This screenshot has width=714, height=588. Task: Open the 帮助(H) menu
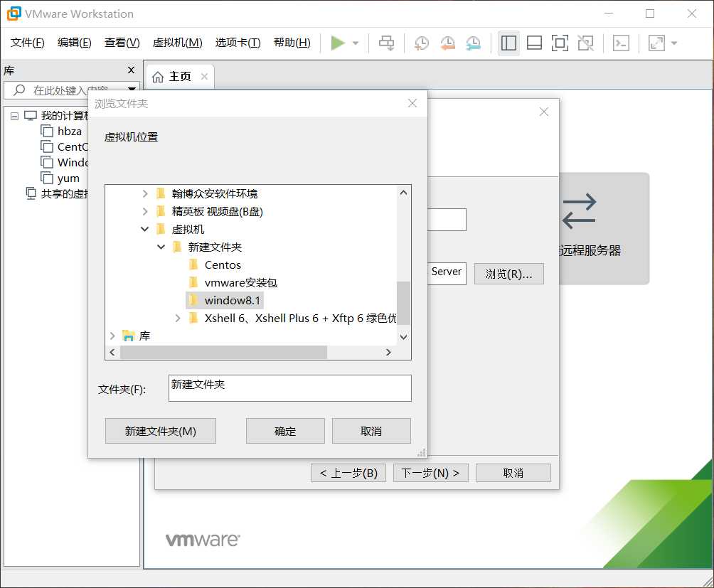click(292, 43)
